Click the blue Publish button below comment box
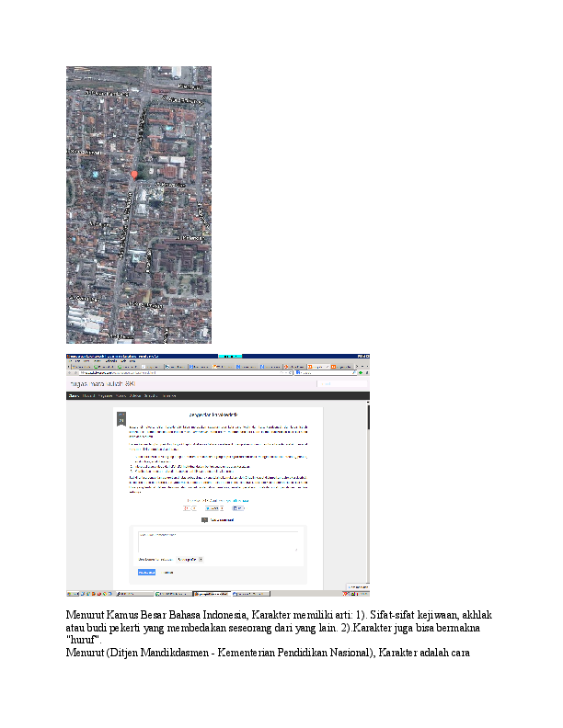The height and width of the screenshot is (728, 563). [146, 571]
